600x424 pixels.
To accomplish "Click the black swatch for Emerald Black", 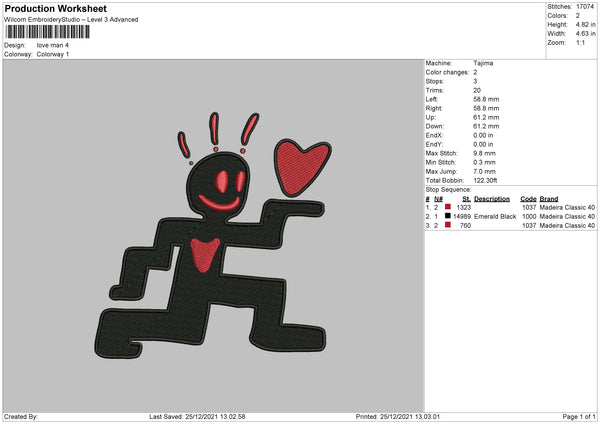I will click(x=448, y=216).
